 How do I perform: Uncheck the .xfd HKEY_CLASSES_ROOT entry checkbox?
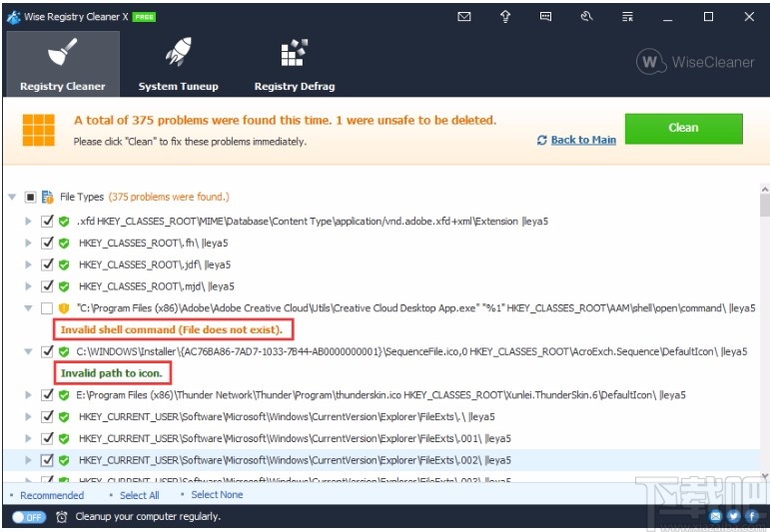47,222
